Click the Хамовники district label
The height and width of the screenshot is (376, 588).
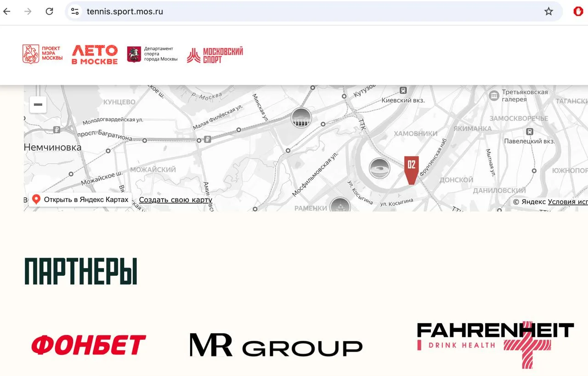tap(416, 133)
